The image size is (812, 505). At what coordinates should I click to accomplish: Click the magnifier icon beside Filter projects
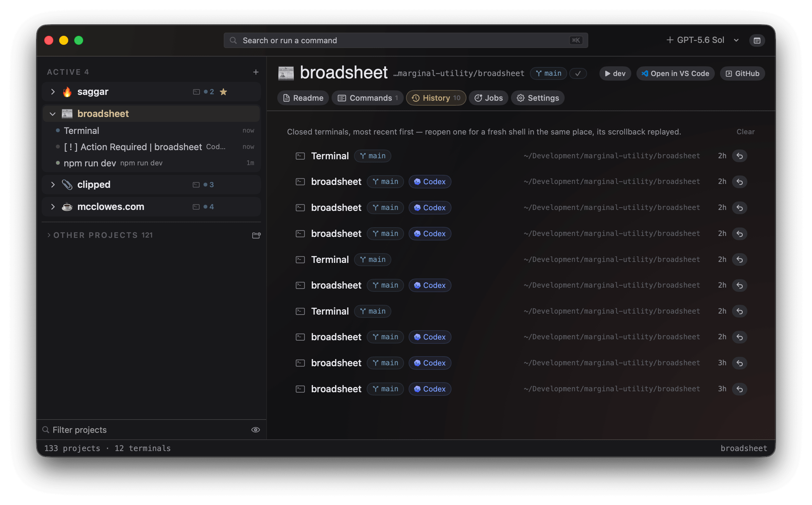pyautogui.click(x=46, y=430)
